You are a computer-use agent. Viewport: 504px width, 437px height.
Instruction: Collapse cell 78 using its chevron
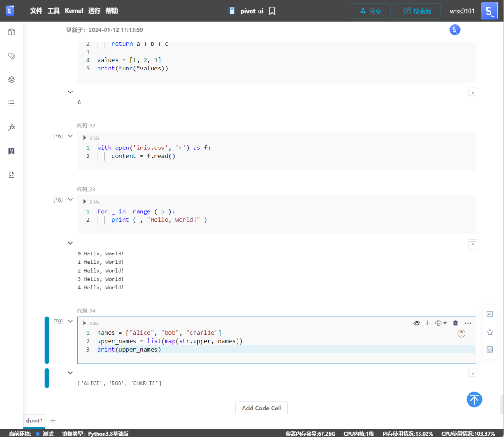tap(70, 200)
